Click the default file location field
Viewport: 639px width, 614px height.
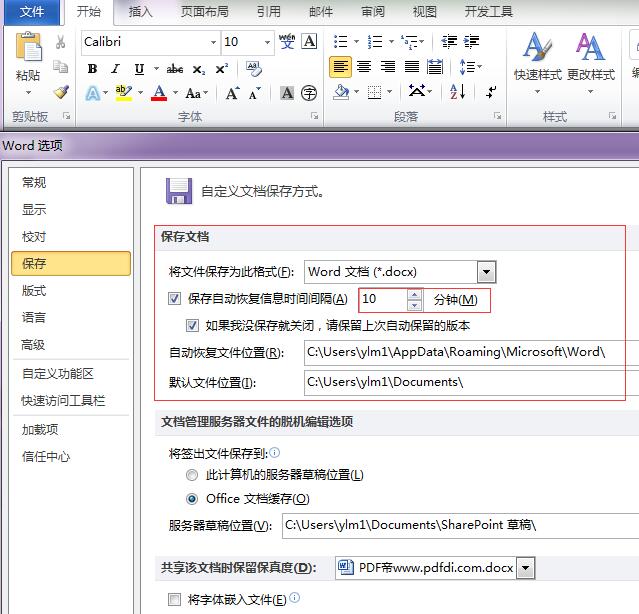click(472, 382)
